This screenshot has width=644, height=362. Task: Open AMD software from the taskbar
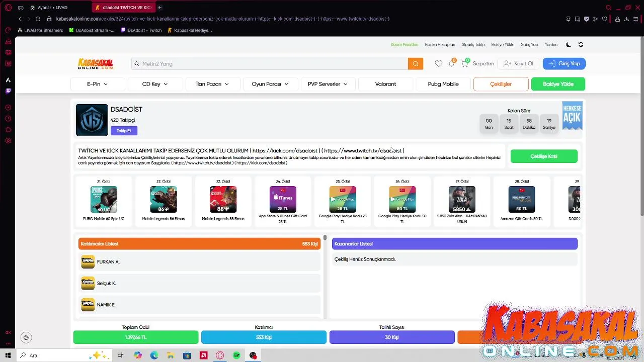tap(204, 355)
